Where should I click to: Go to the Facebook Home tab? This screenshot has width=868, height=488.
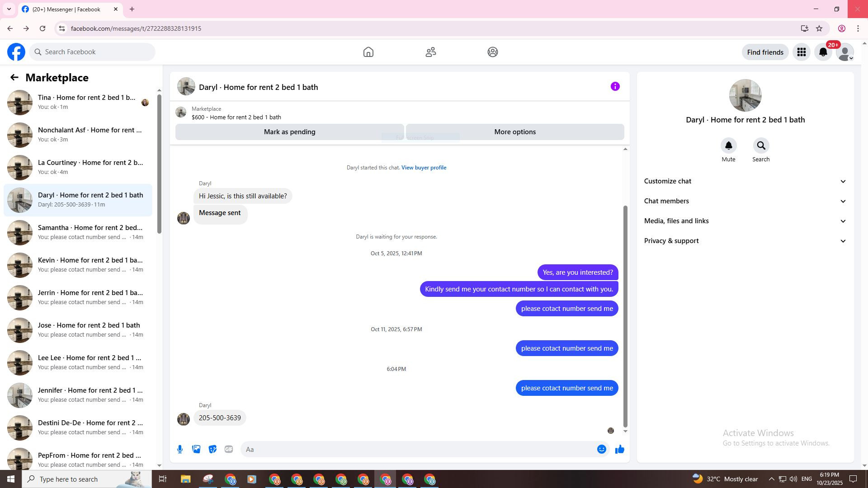[x=368, y=52]
